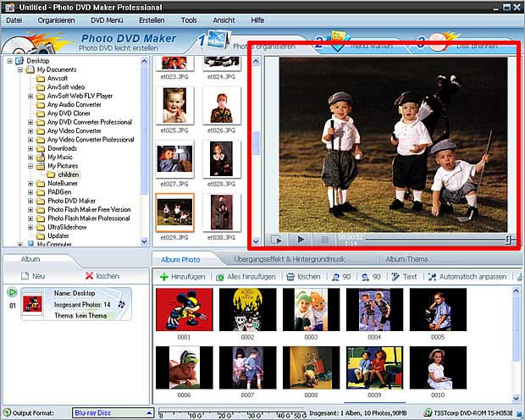
Task: Select the children folder
Action: pyautogui.click(x=69, y=174)
